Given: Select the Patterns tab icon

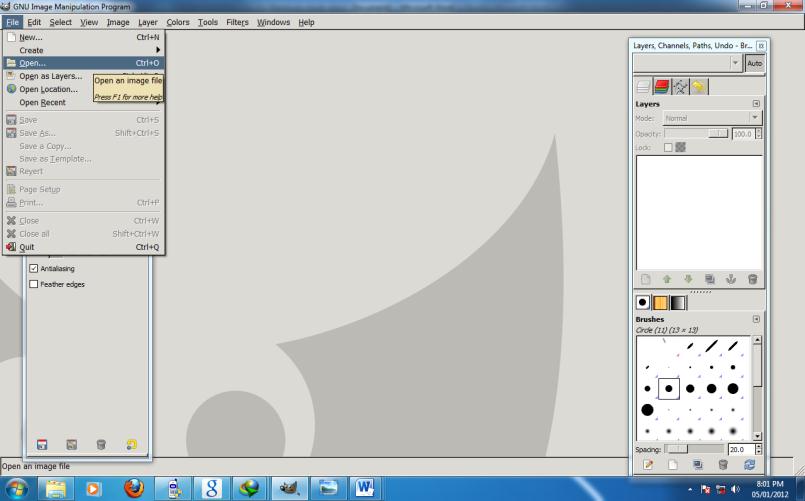Looking at the screenshot, I should [x=660, y=302].
